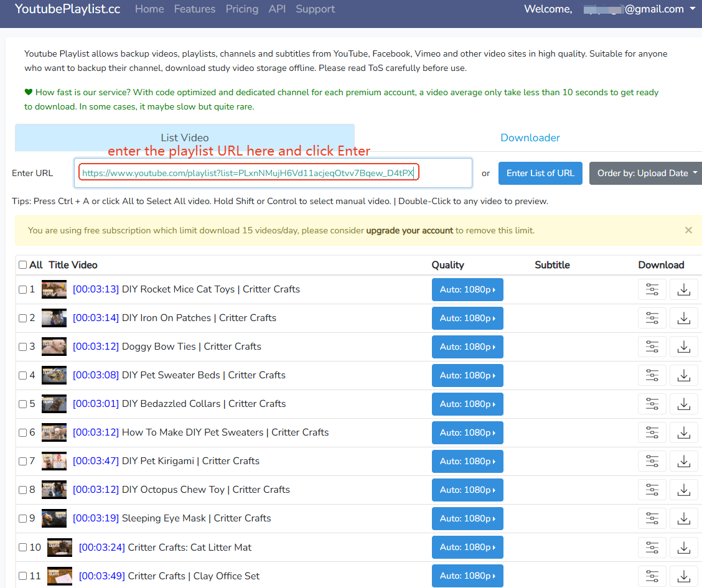Check the All videos checkbox
The width and height of the screenshot is (702, 588).
[x=23, y=265]
